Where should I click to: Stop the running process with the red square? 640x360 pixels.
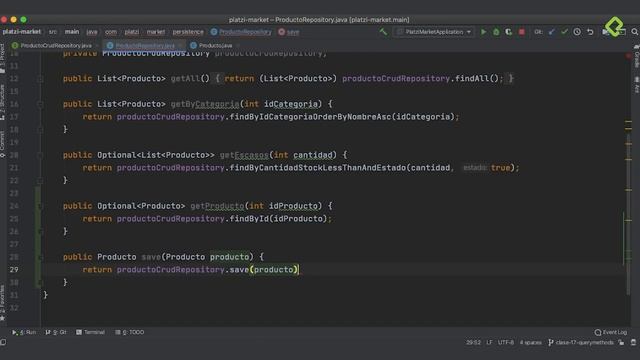[522, 32]
